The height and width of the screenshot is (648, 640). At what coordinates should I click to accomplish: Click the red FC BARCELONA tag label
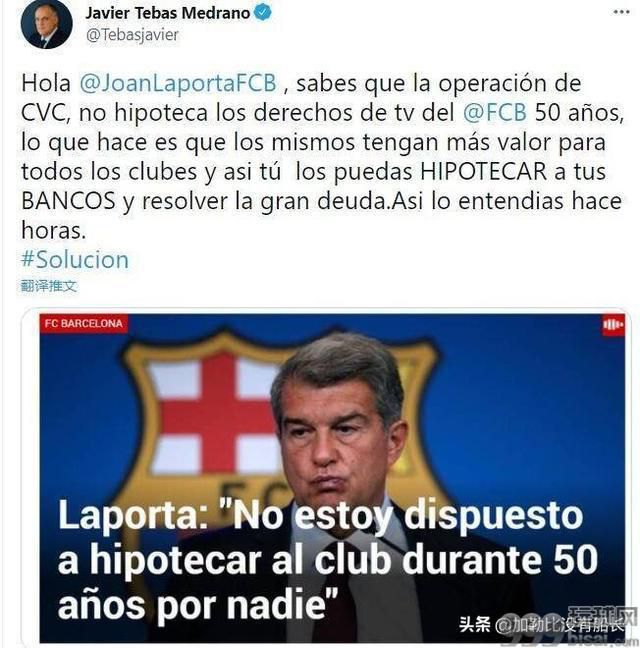click(83, 324)
